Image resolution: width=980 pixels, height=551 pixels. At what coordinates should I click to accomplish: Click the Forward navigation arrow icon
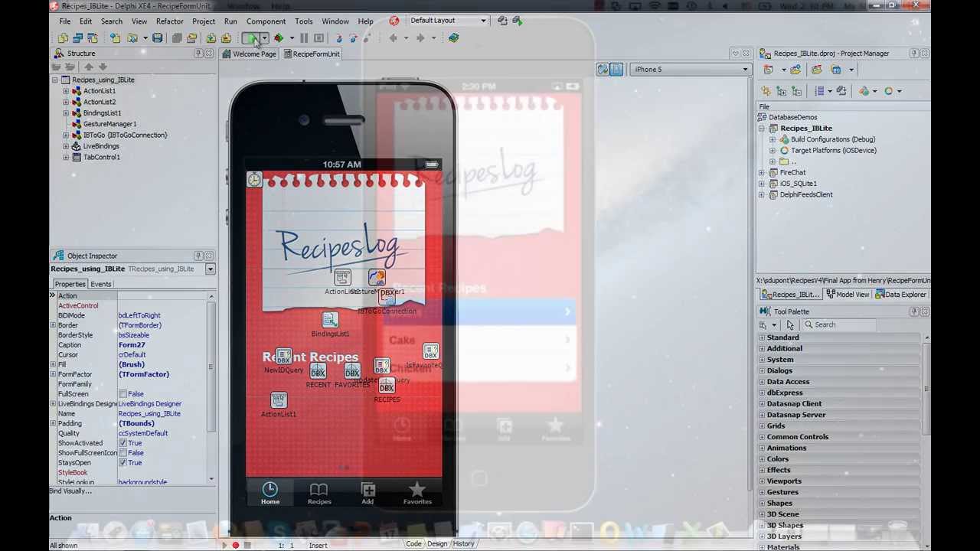(x=420, y=38)
